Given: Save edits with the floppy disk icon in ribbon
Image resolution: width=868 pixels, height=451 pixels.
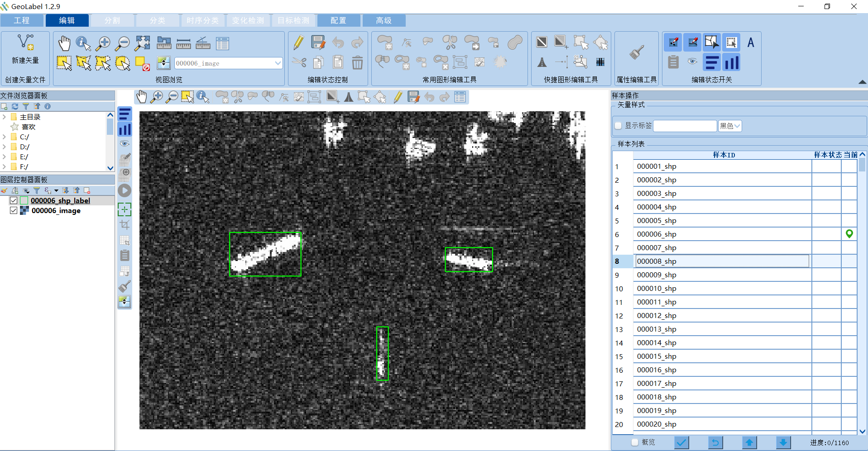Looking at the screenshot, I should [318, 43].
